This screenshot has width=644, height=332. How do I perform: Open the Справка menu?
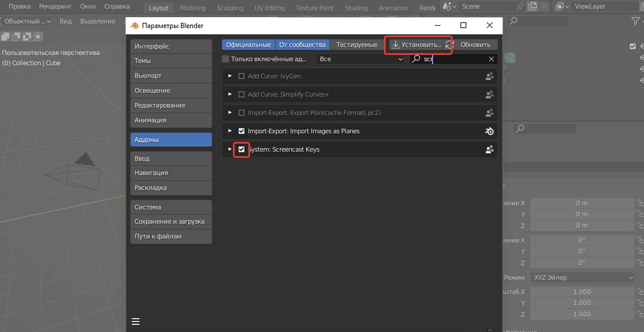116,6
